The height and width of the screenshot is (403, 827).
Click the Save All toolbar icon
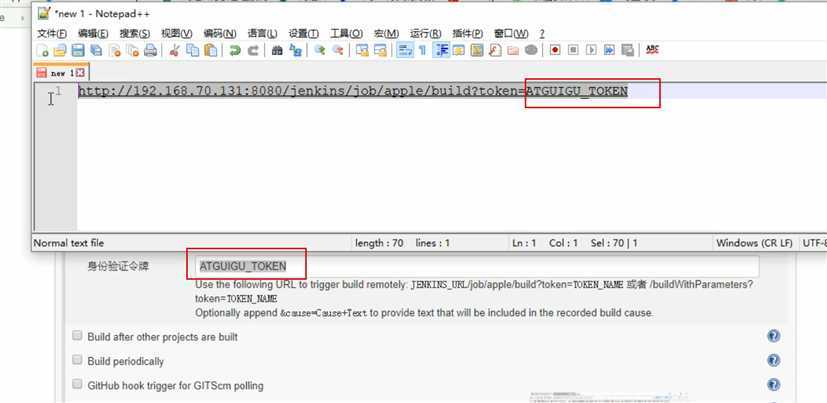click(96, 51)
